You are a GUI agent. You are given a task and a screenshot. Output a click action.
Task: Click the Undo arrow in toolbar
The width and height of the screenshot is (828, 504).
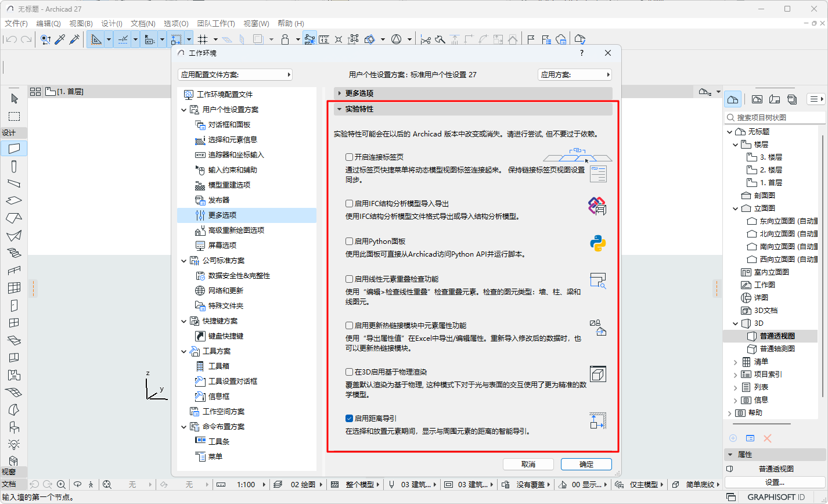pyautogui.click(x=11, y=39)
